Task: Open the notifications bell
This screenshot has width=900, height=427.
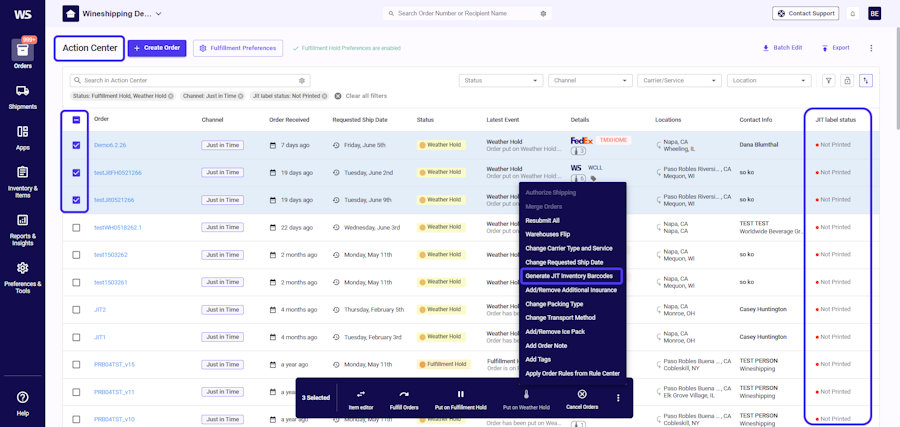Action: pos(853,13)
